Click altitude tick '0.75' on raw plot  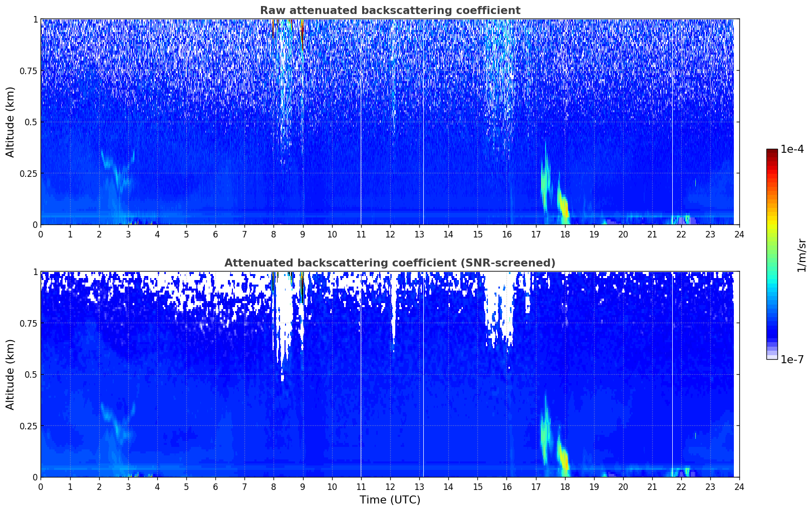28,71
